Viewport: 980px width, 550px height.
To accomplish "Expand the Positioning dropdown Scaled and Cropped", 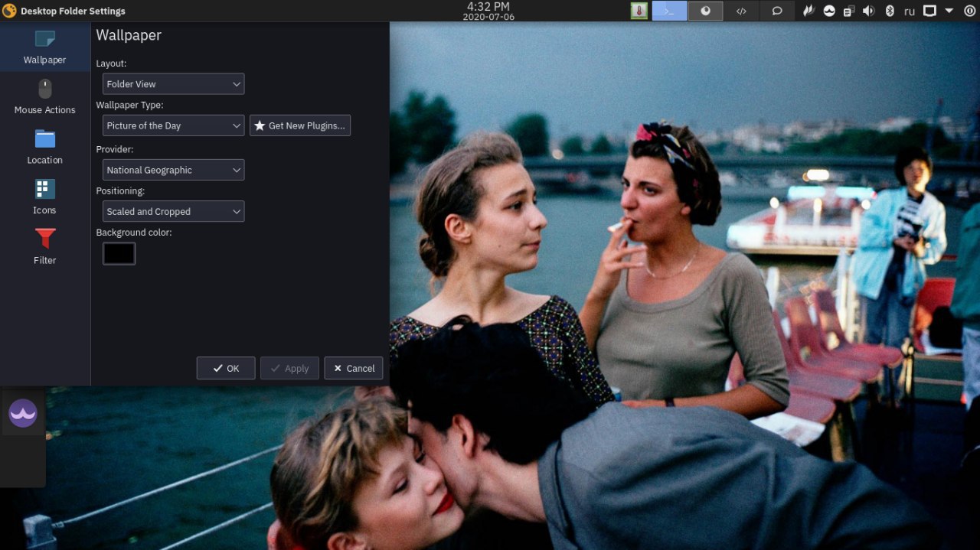I will (173, 211).
